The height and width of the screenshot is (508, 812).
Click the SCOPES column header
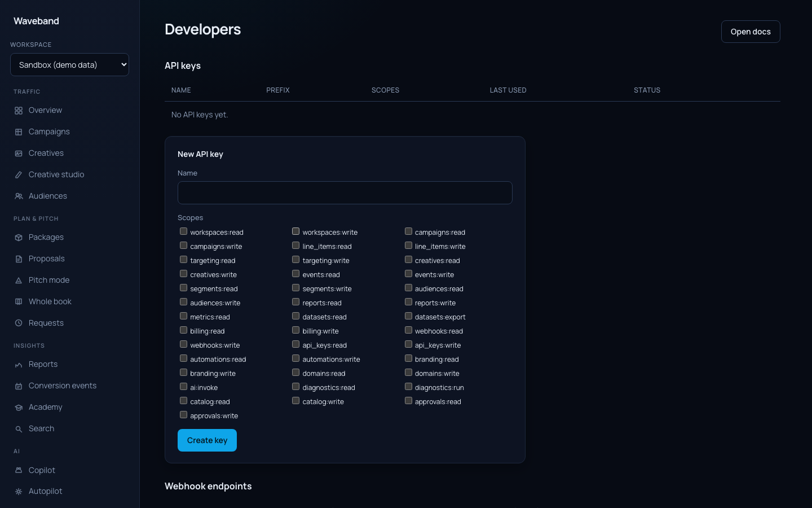pos(385,90)
